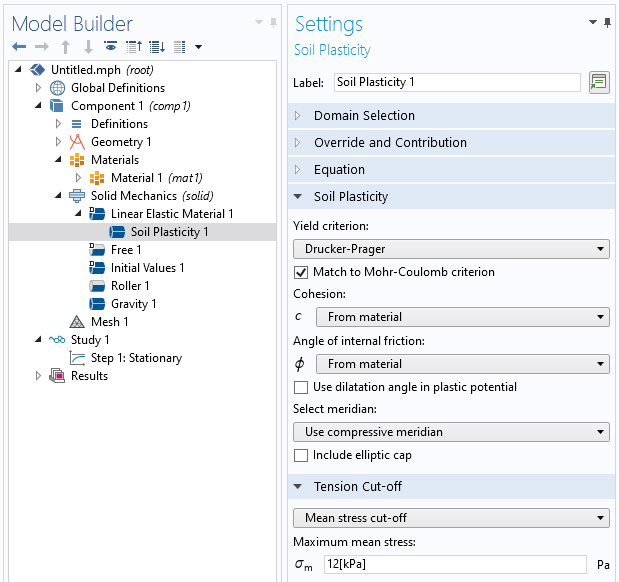Expand the Results node in tree
The height and width of the screenshot is (582, 619).
click(39, 376)
